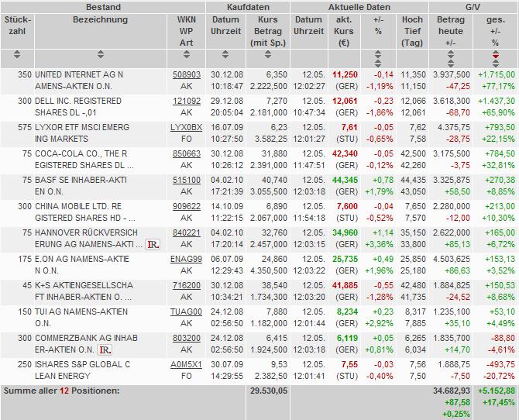Click current price 6,119 for Commerzbank
This screenshot has width=519, height=420.
click(347, 338)
